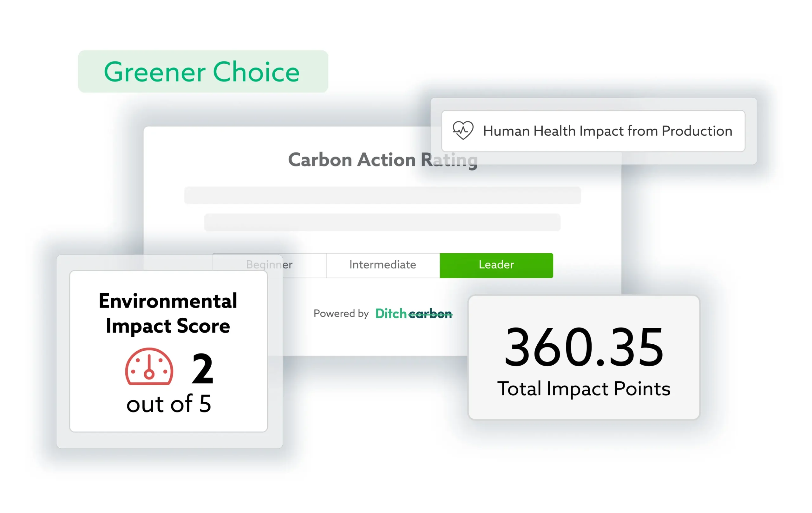The image size is (812, 513).
Task: Click the word 'Environmental' in the score card
Action: (x=168, y=301)
